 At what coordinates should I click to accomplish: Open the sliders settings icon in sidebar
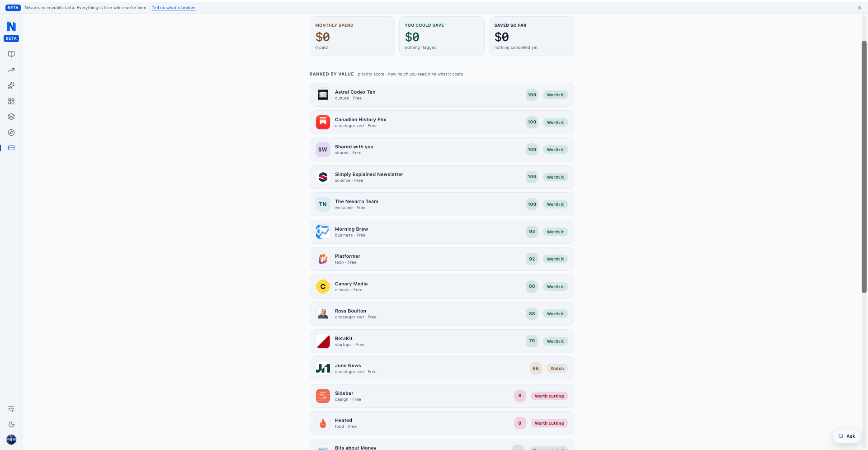click(11, 409)
